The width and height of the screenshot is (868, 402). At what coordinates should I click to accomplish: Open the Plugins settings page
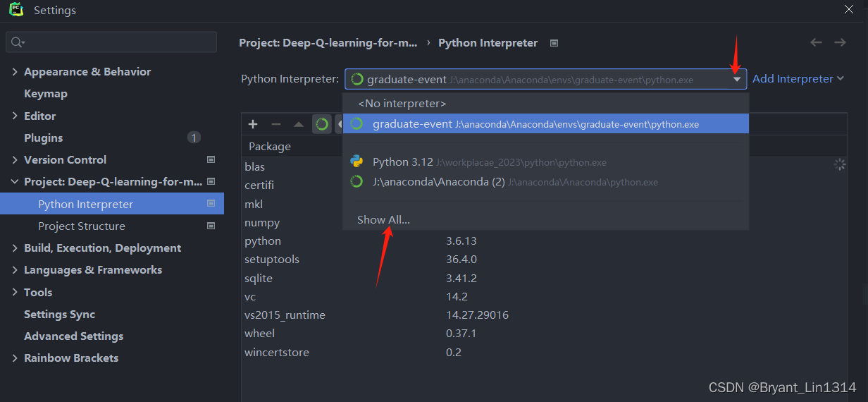click(44, 138)
